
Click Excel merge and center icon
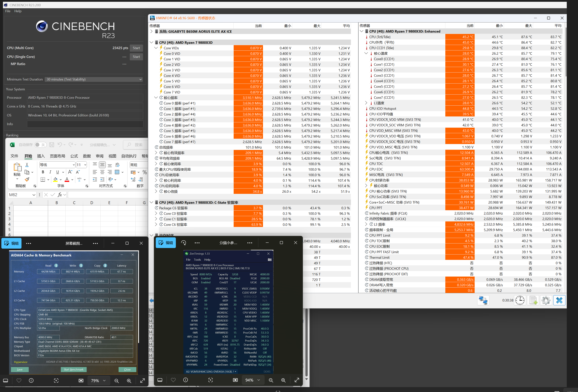[x=117, y=172]
